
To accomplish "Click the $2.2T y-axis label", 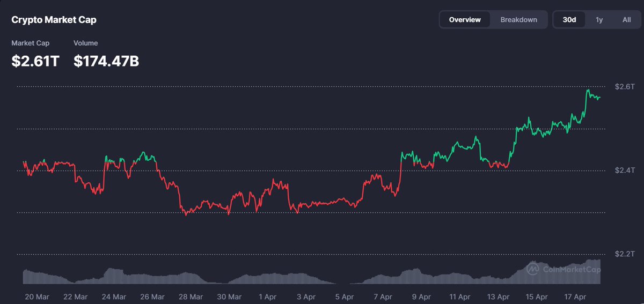I will pos(625,254).
